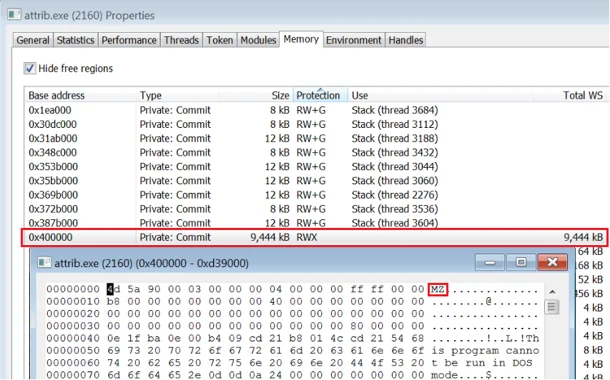Switch to the General tab

coord(33,40)
